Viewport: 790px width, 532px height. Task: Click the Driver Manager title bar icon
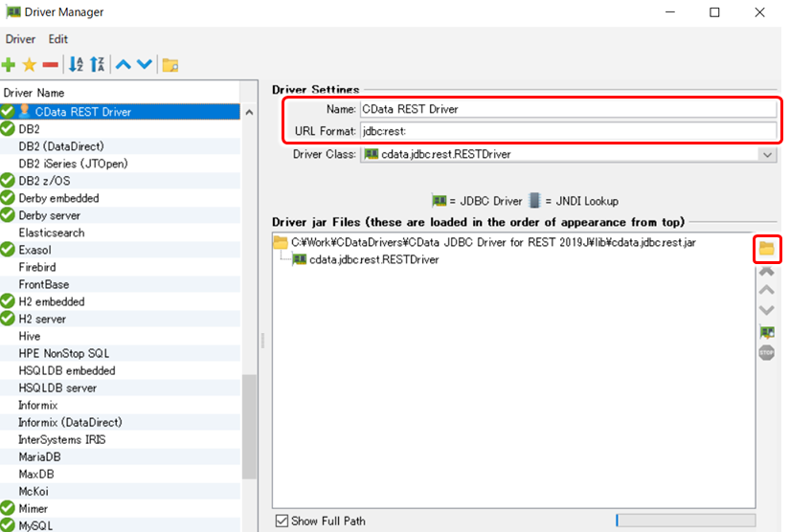[13, 11]
